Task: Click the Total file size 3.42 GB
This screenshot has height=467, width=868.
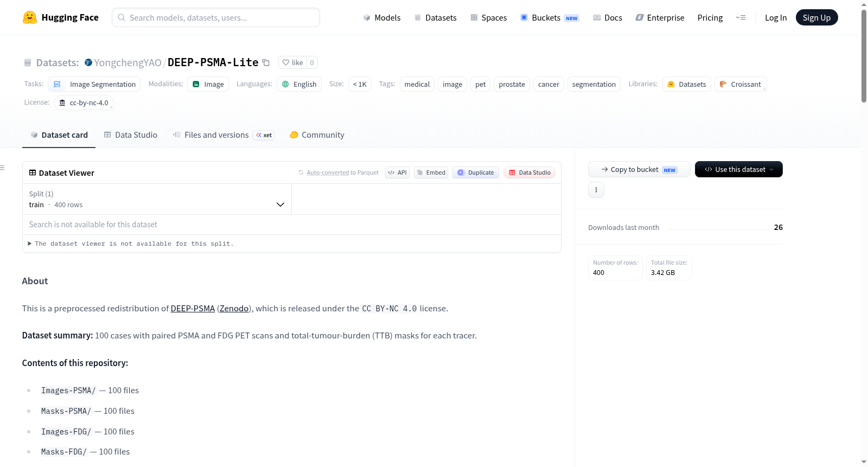Action: point(669,268)
